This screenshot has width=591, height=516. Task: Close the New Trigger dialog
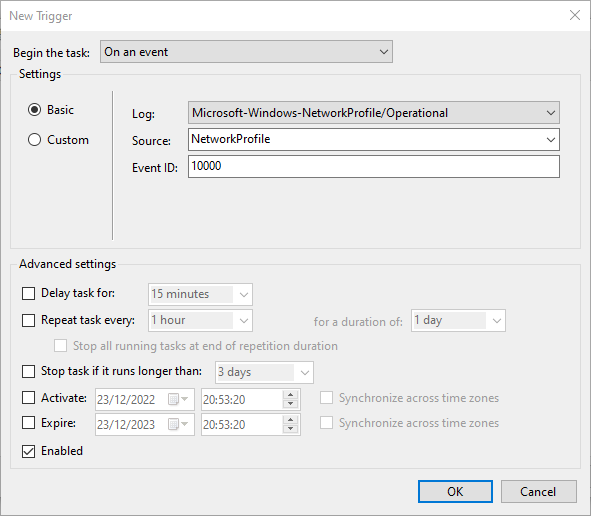pyautogui.click(x=575, y=15)
